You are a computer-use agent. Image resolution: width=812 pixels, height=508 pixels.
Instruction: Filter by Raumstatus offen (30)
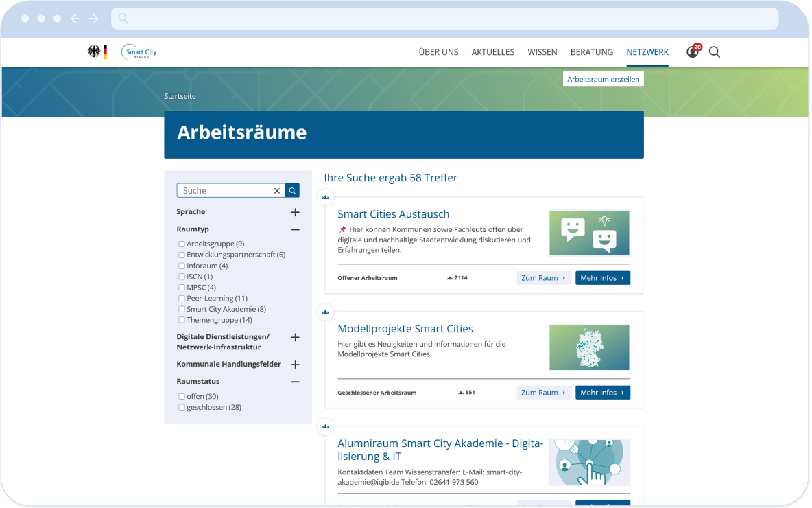(182, 397)
